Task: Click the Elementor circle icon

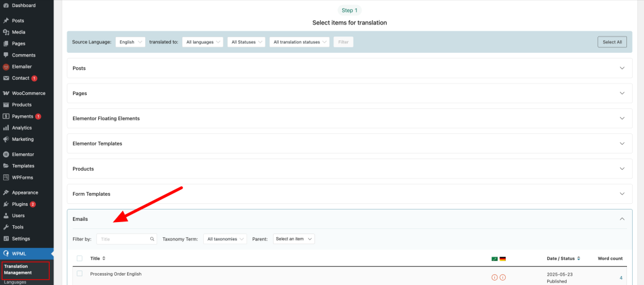Action: point(6,154)
